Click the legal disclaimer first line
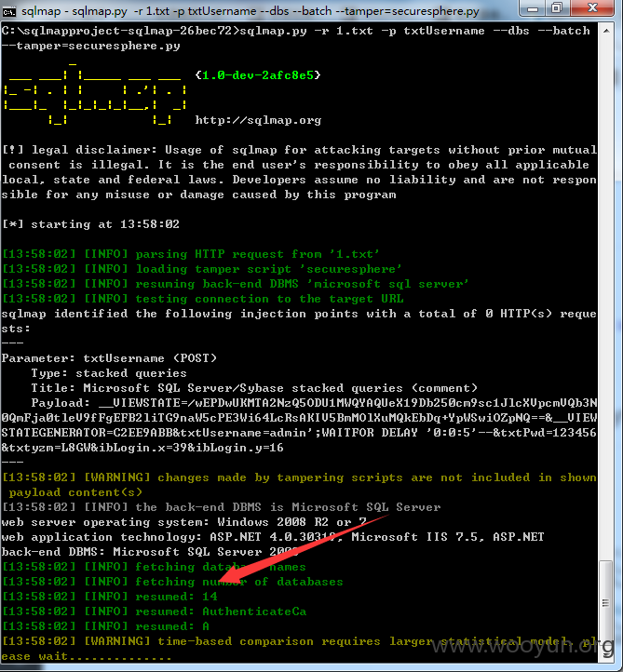 click(x=299, y=150)
